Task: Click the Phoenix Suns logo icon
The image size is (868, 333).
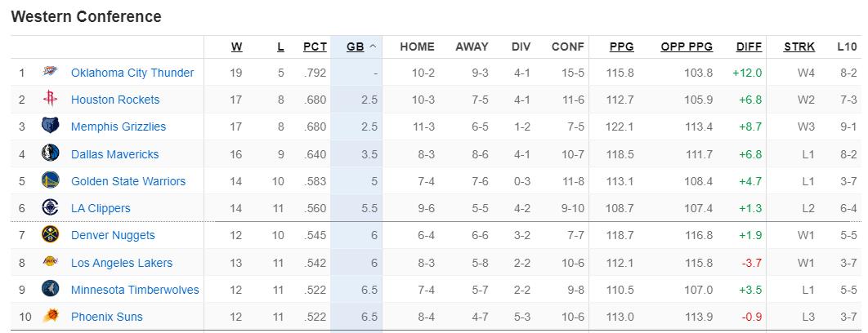Action: (x=50, y=317)
